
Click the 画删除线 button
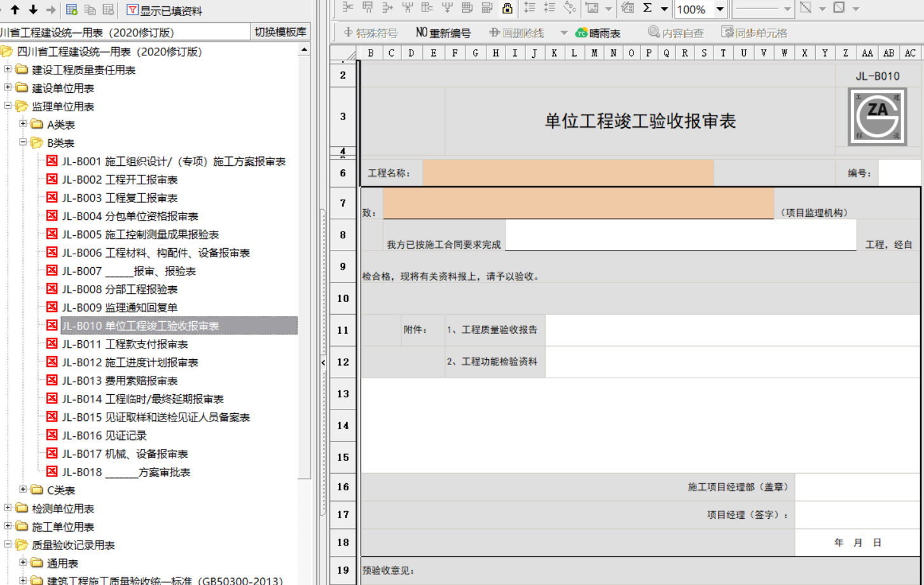(x=516, y=32)
